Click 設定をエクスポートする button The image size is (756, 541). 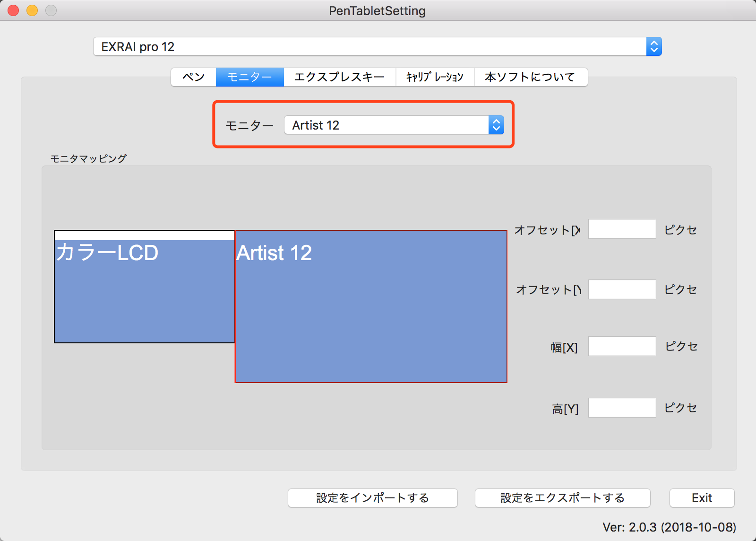click(563, 498)
